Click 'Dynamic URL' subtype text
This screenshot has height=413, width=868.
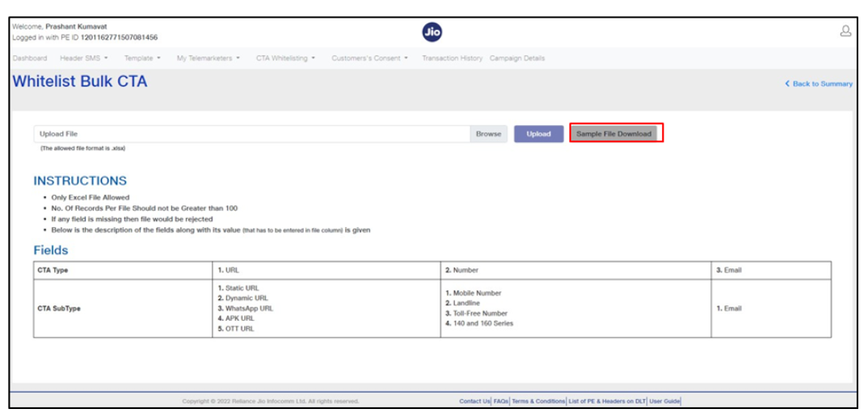pos(246,298)
